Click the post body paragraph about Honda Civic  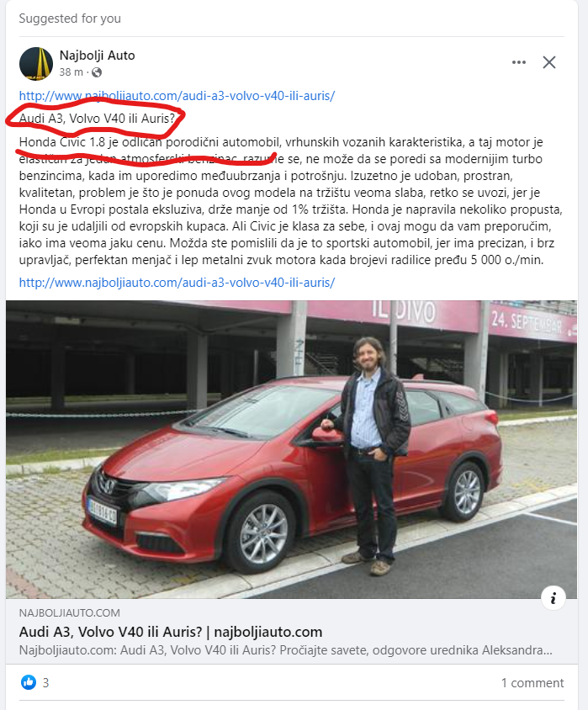(290, 201)
